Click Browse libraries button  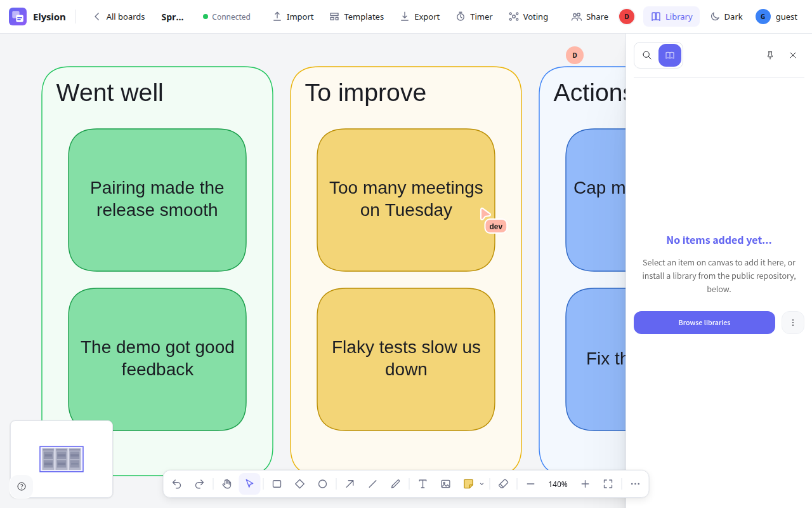point(704,323)
